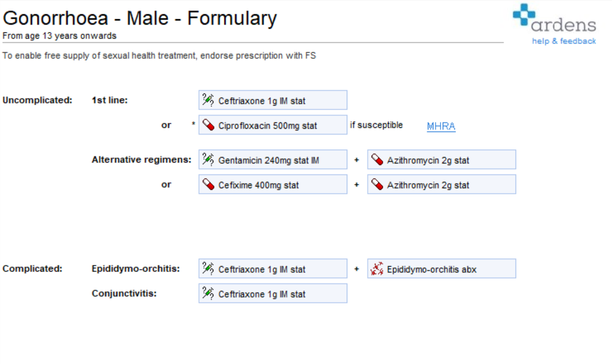Open the help & feedback link
The height and width of the screenshot is (364, 612).
[563, 41]
